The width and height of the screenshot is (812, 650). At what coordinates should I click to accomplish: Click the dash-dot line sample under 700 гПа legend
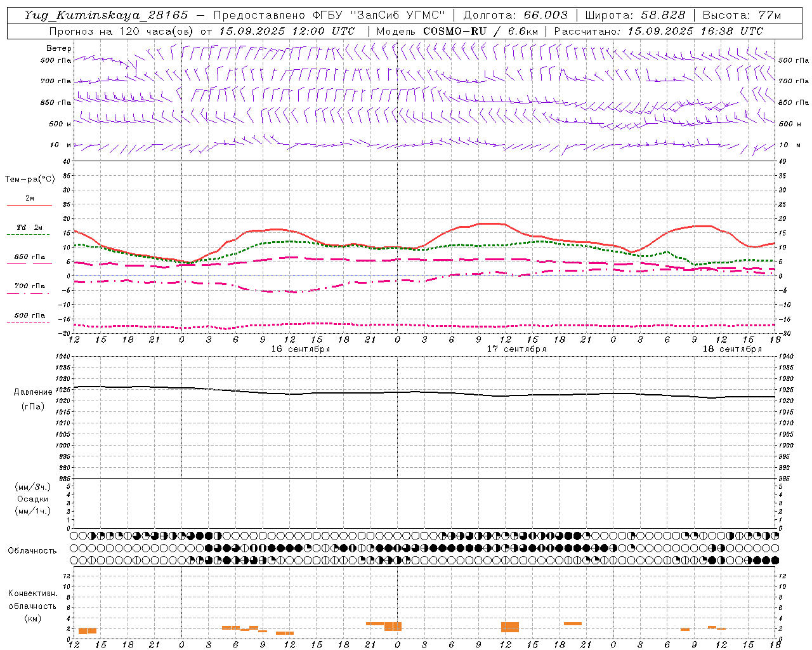pyautogui.click(x=29, y=293)
